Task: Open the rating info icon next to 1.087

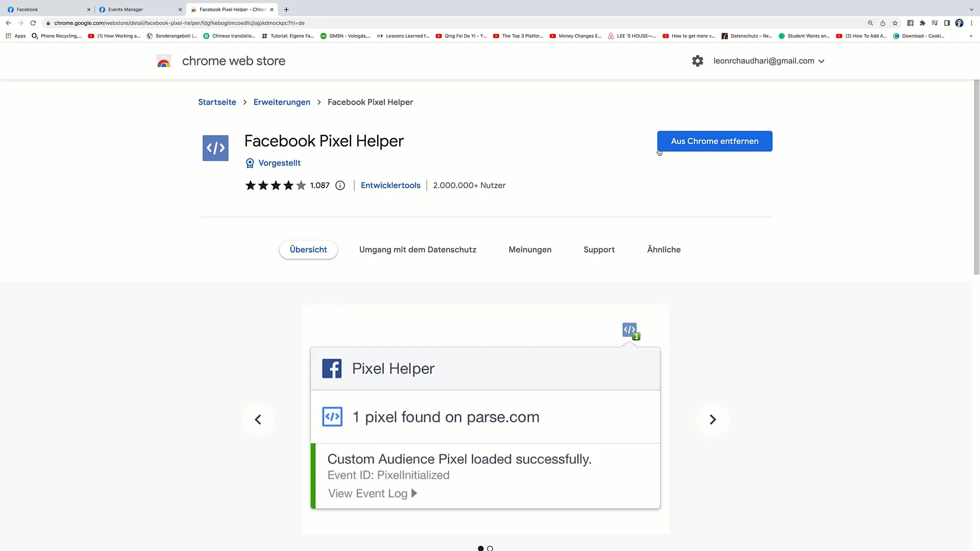Action: tap(340, 186)
